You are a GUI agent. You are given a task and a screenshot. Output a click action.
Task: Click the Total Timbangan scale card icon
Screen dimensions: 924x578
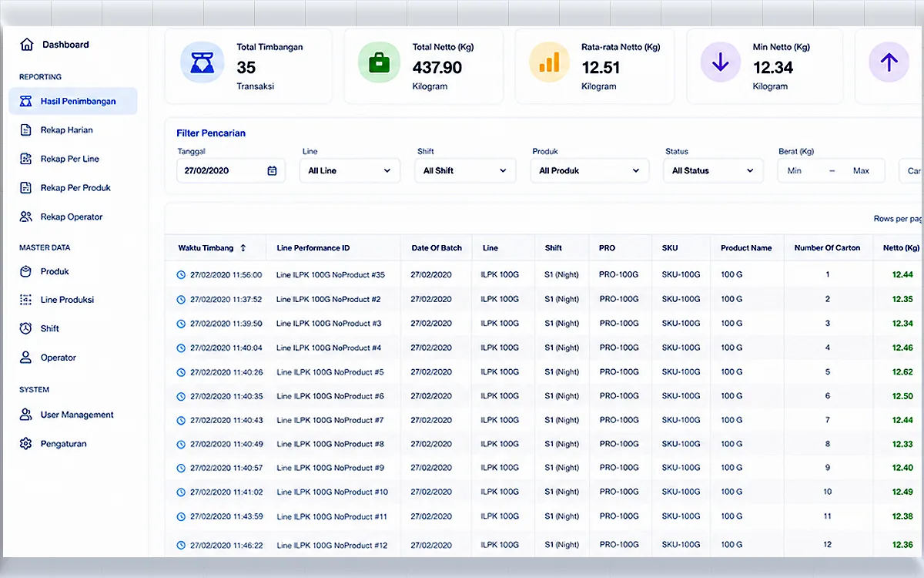point(203,63)
